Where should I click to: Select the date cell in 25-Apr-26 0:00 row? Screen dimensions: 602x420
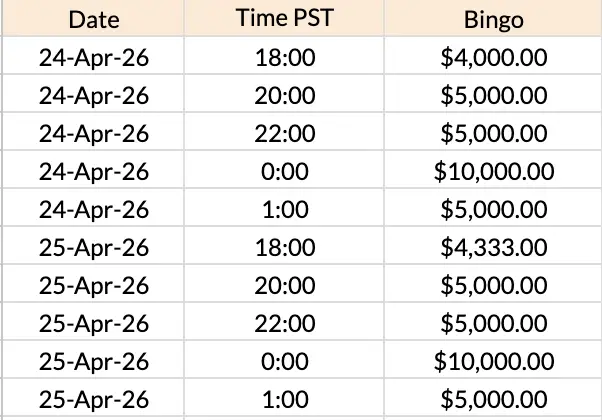click(x=93, y=362)
